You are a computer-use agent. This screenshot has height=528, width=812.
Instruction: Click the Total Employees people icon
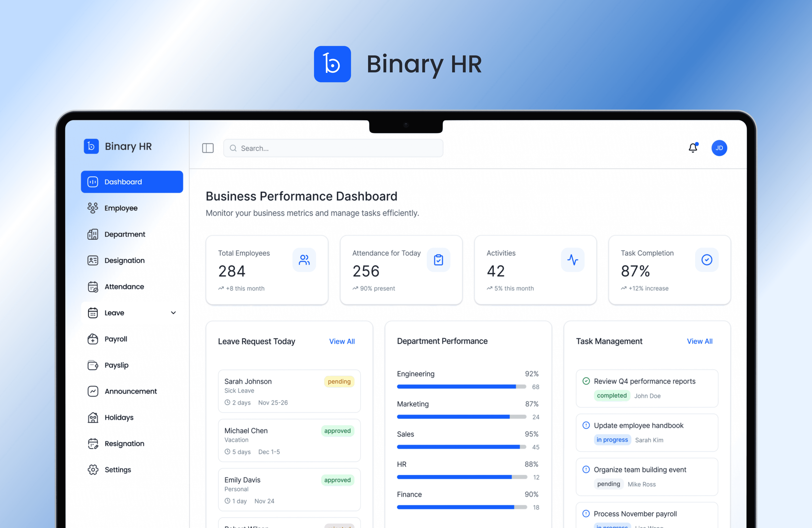coord(304,260)
